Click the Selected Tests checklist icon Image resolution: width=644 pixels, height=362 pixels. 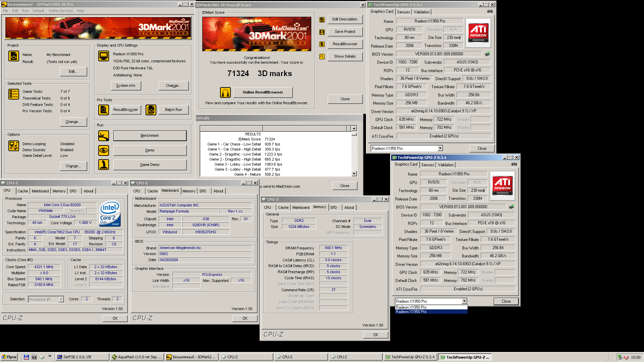pyautogui.click(x=14, y=94)
